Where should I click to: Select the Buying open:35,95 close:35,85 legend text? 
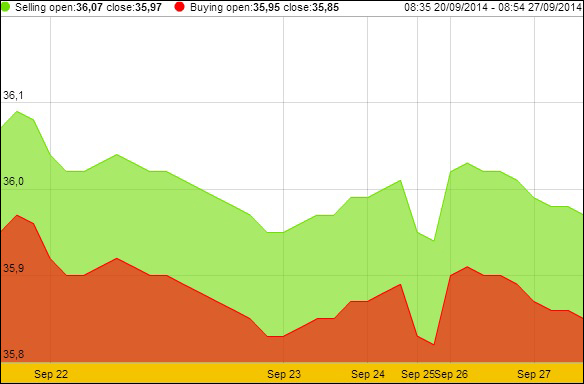tap(264, 7)
